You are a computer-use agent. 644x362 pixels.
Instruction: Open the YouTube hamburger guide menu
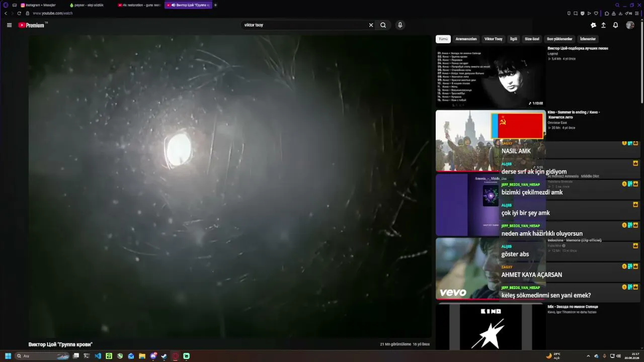click(9, 25)
